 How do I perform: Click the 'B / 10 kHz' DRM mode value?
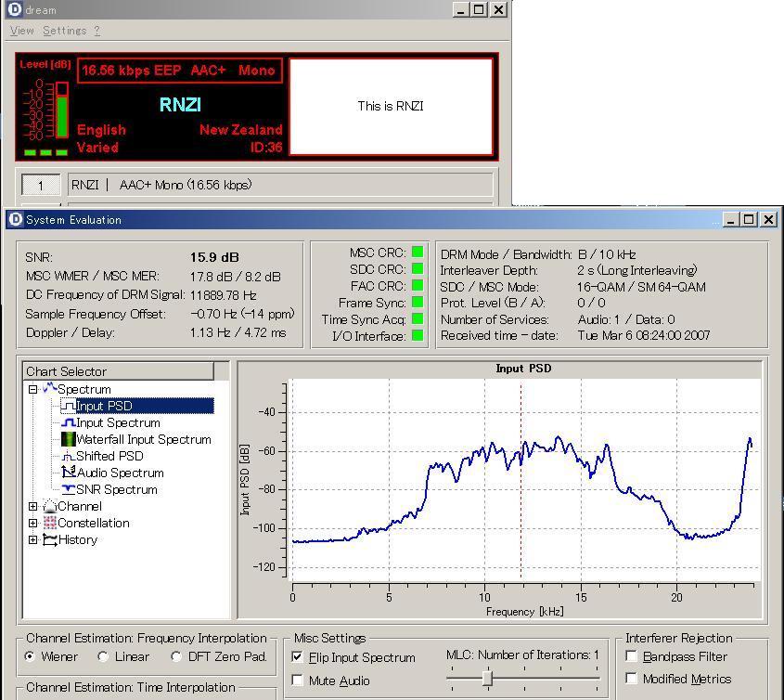pyautogui.click(x=607, y=254)
